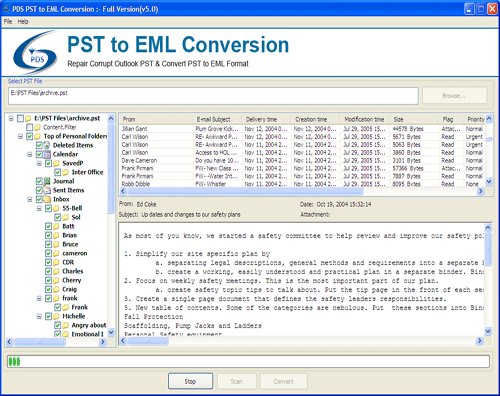Click the Stop button

pos(190,381)
